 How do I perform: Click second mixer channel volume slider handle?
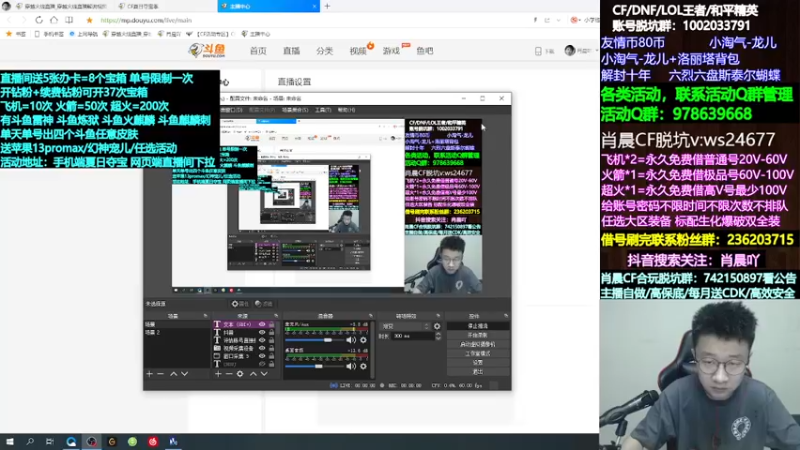[x=318, y=366]
